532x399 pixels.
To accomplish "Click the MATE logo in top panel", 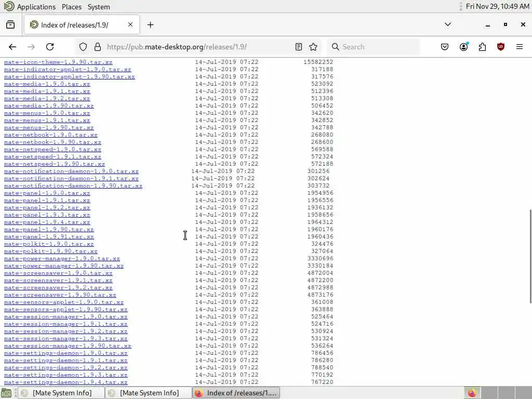I will click(9, 6).
